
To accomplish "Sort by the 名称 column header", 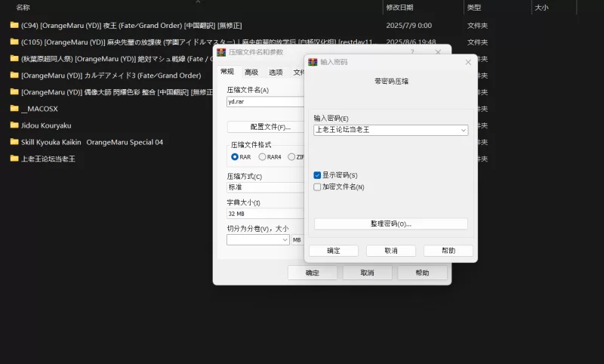I will coord(23,8).
